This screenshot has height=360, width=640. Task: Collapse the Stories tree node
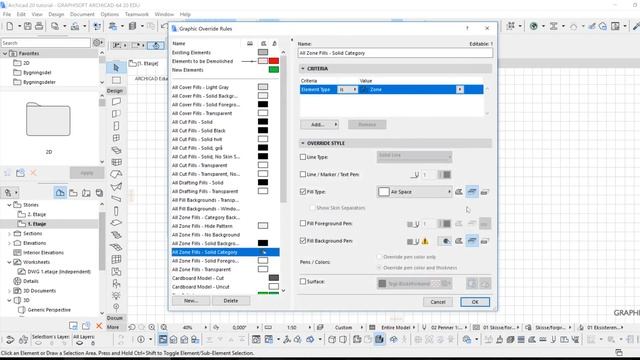click(x=9, y=205)
